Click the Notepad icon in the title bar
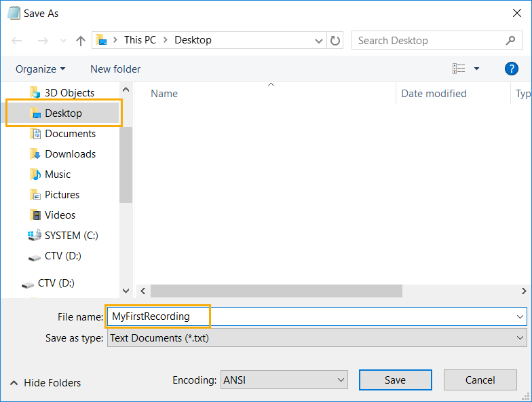532x402 pixels. [x=14, y=14]
